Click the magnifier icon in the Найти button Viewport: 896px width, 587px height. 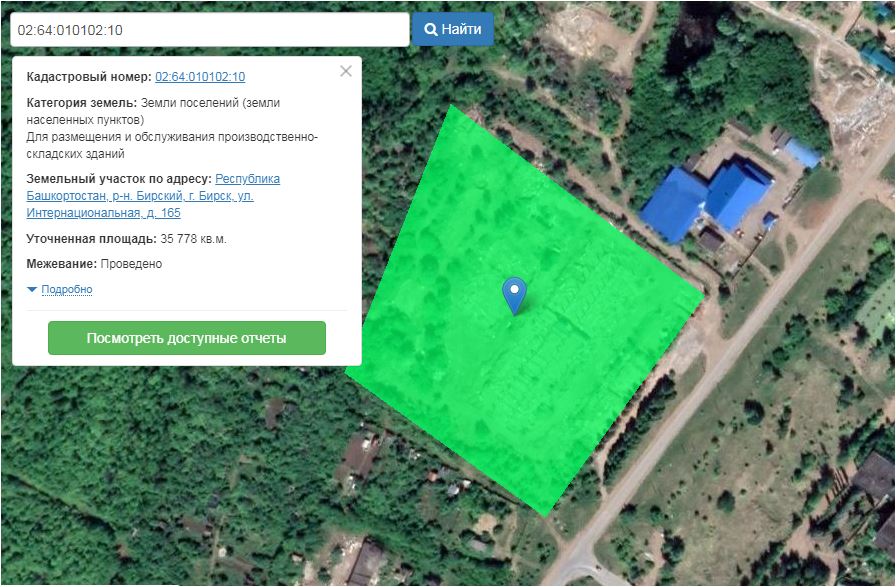coord(431,30)
